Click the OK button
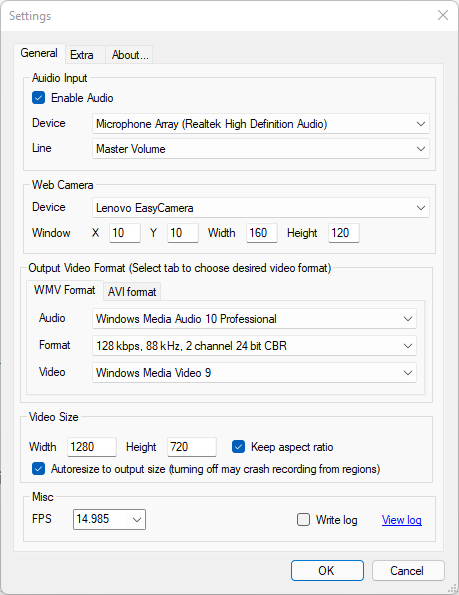 [327, 570]
